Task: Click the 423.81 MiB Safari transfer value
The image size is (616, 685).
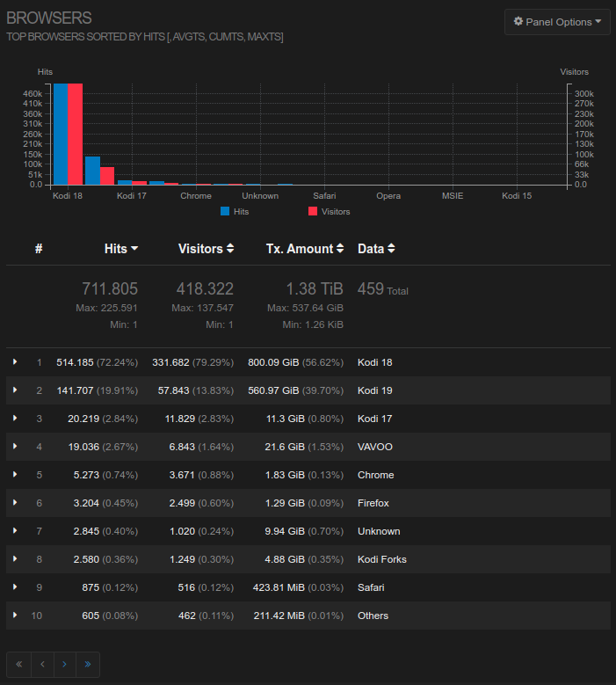Action: click(279, 587)
